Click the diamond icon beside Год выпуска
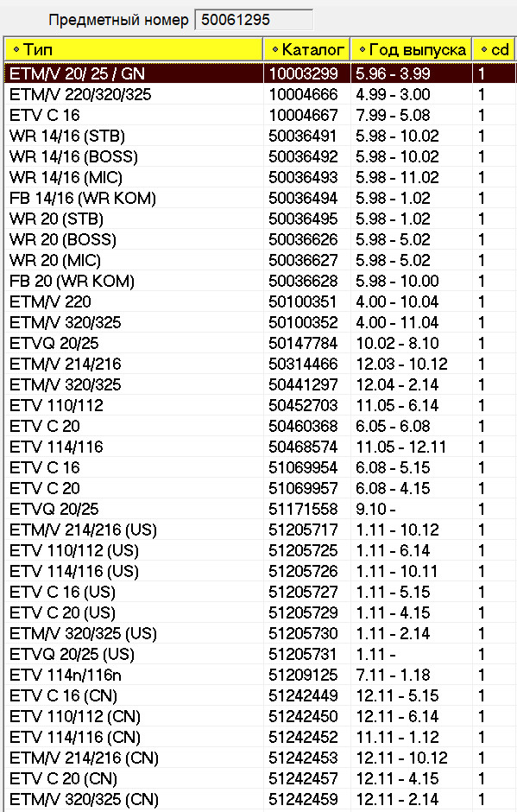This screenshot has height=812, width=517. pyautogui.click(x=363, y=50)
